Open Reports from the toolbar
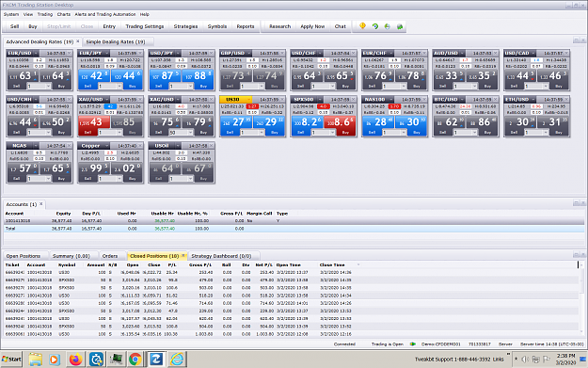The image size is (588, 368). click(246, 26)
